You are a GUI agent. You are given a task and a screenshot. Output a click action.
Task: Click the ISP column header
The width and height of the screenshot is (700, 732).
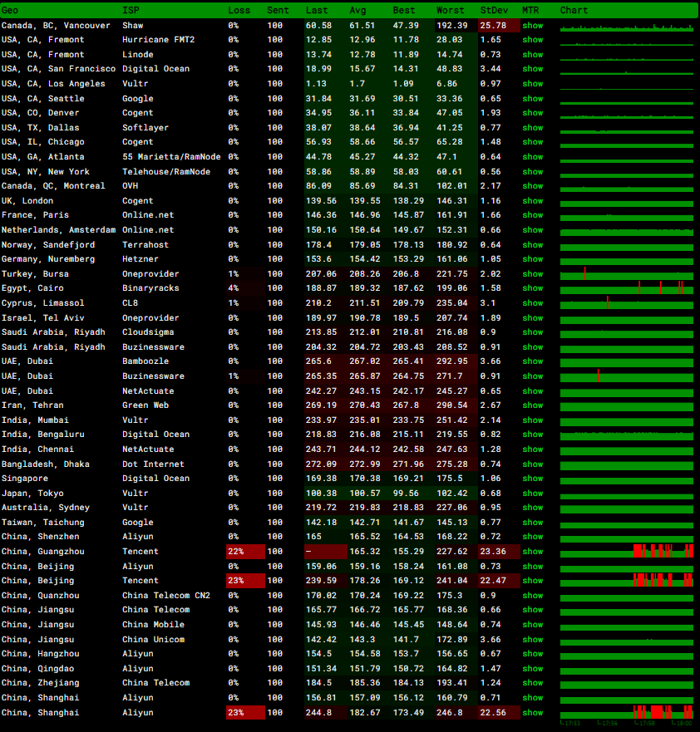pyautogui.click(x=131, y=10)
